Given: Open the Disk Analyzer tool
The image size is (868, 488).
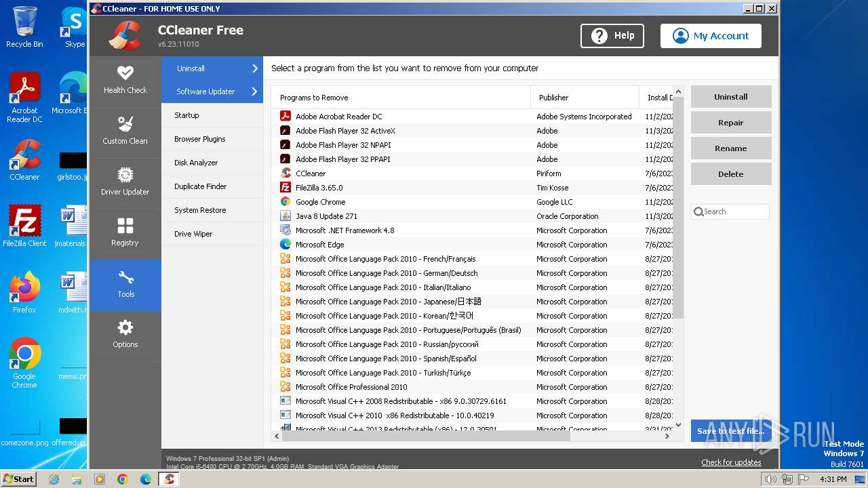Looking at the screenshot, I should [x=212, y=163].
